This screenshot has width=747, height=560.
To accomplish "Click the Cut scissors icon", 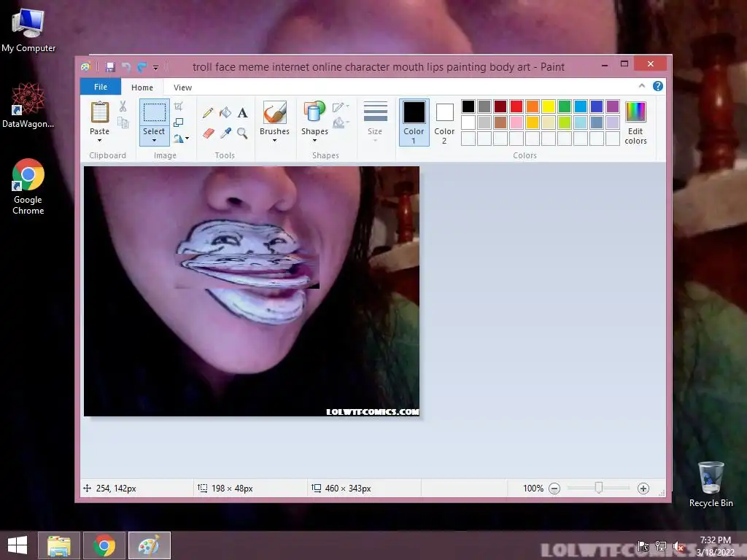I will pos(123,106).
